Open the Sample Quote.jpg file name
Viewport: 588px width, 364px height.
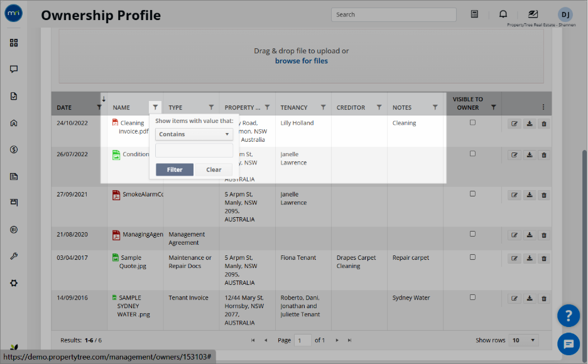pos(133,262)
